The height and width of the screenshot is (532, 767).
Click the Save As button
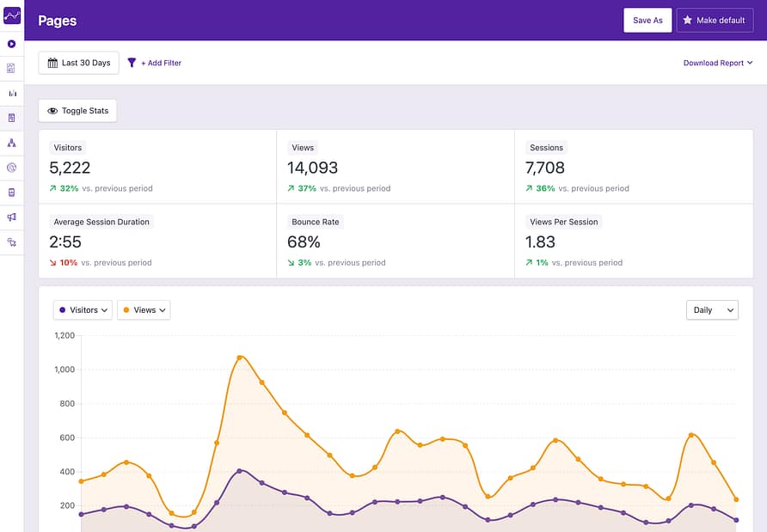647,21
